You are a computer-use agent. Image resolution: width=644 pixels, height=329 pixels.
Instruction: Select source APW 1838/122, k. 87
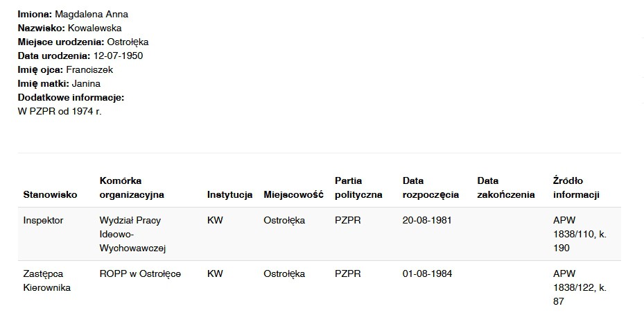580,287
